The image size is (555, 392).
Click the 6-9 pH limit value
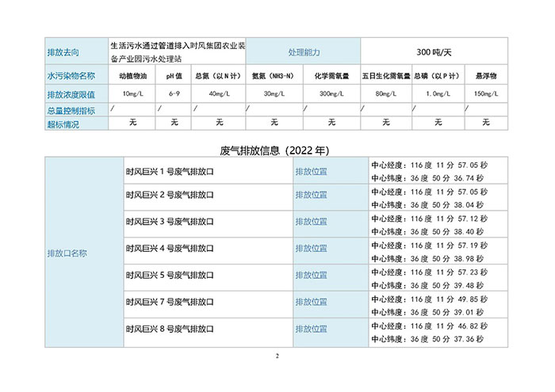pos(174,93)
